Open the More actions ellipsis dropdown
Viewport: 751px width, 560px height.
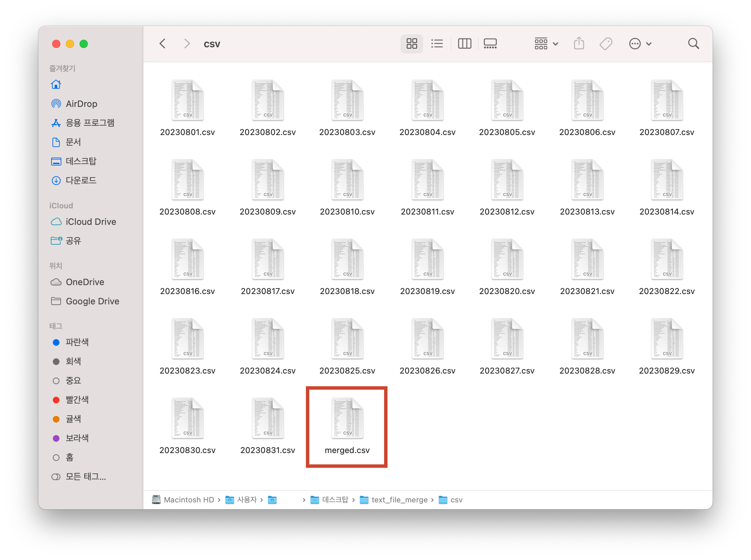[640, 44]
